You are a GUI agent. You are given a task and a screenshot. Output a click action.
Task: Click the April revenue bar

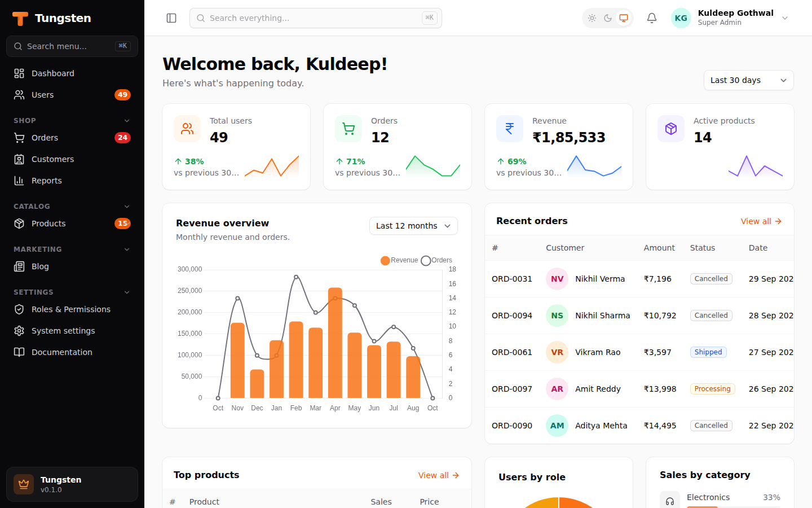coord(335,343)
